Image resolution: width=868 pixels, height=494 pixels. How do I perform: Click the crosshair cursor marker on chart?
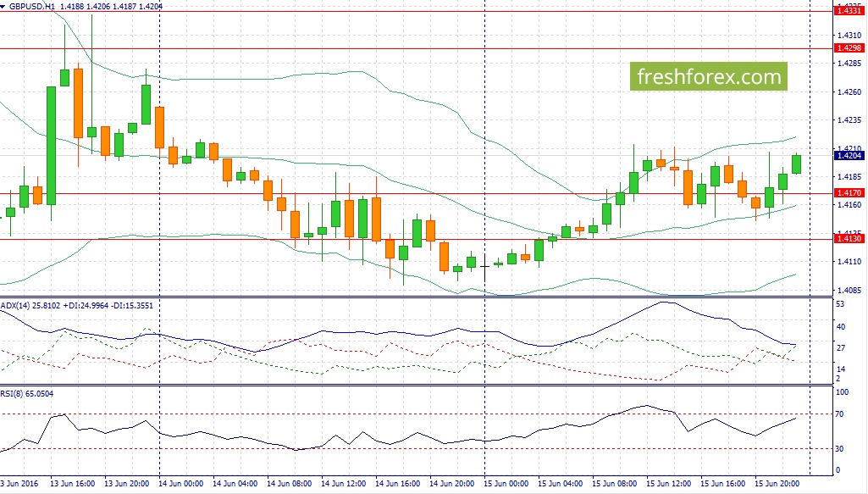pos(485,266)
